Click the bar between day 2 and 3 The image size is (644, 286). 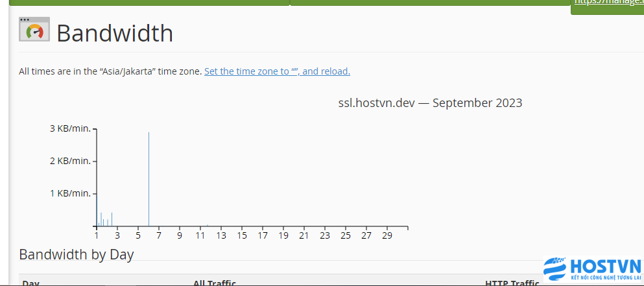112,219
